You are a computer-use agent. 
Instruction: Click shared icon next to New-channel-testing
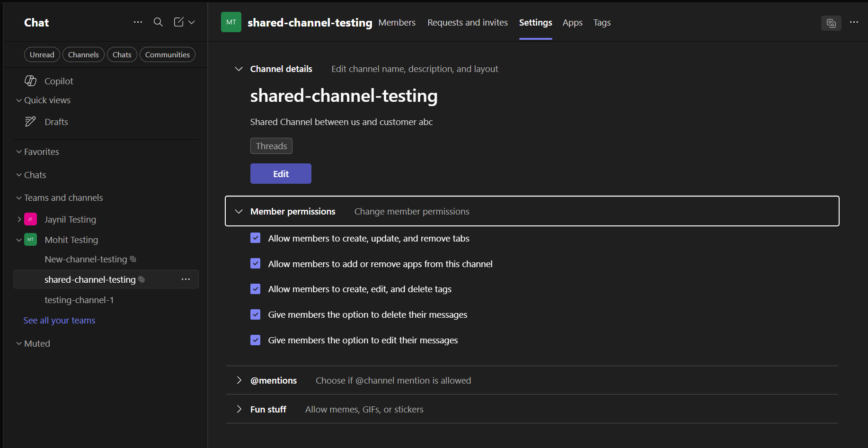[x=133, y=259]
